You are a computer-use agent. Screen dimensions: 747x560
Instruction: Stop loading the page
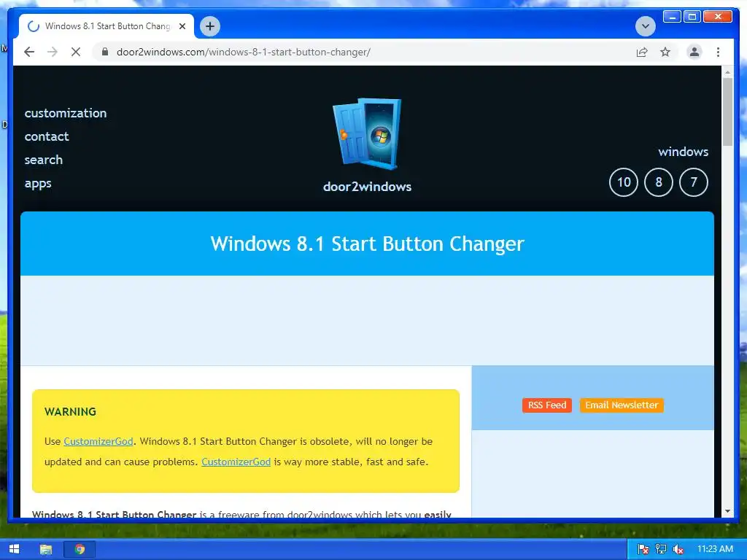tap(76, 52)
